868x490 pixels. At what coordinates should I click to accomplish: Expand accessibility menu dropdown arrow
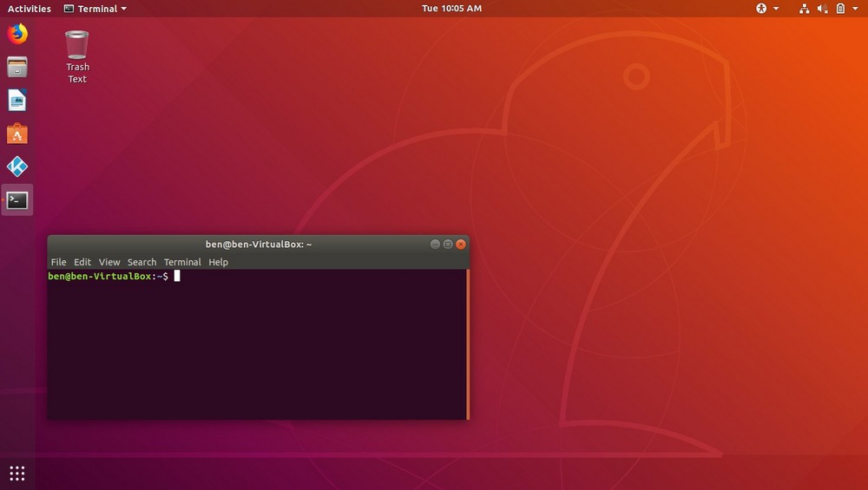[x=776, y=9]
